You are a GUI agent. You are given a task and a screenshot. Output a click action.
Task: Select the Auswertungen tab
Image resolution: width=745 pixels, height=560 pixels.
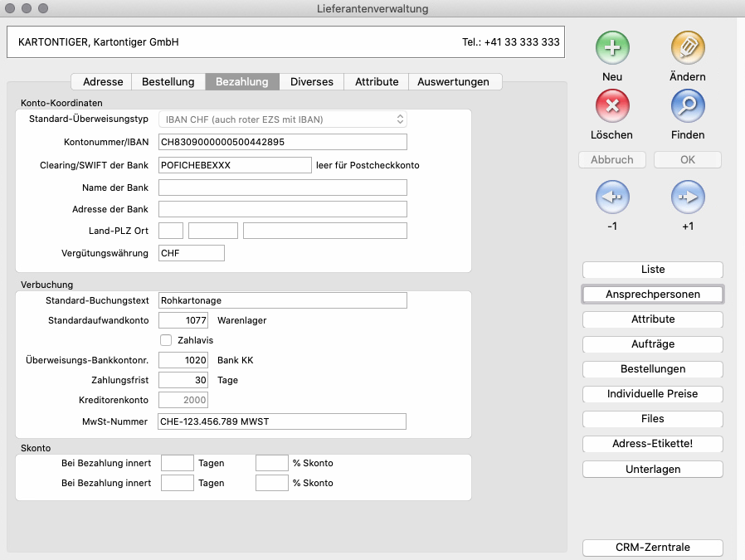tap(454, 81)
